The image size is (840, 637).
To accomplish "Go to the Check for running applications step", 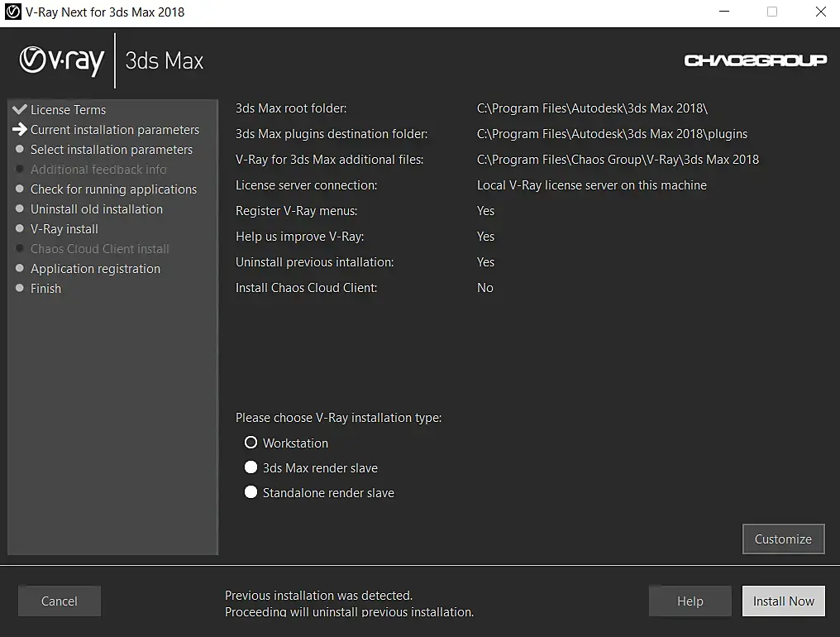I will tap(113, 189).
